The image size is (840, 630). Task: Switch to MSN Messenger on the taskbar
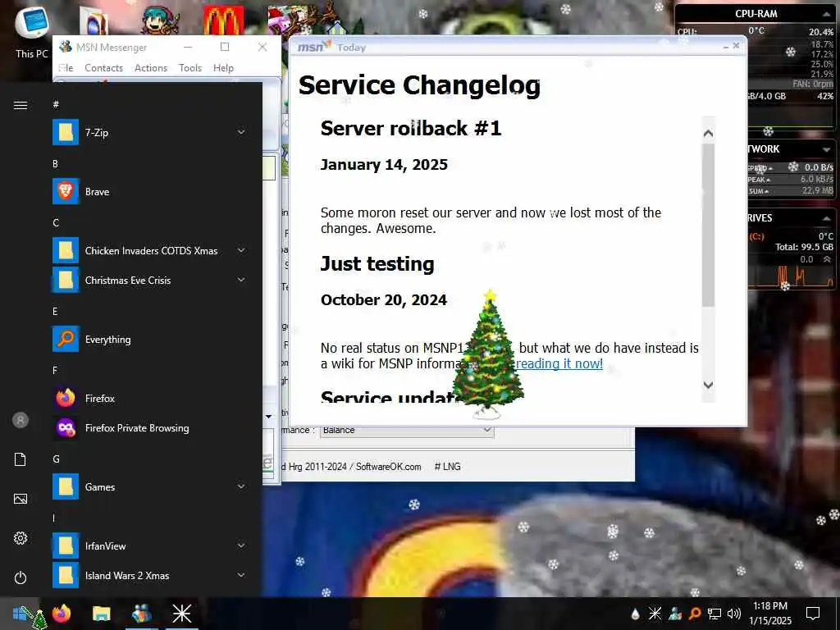141,614
